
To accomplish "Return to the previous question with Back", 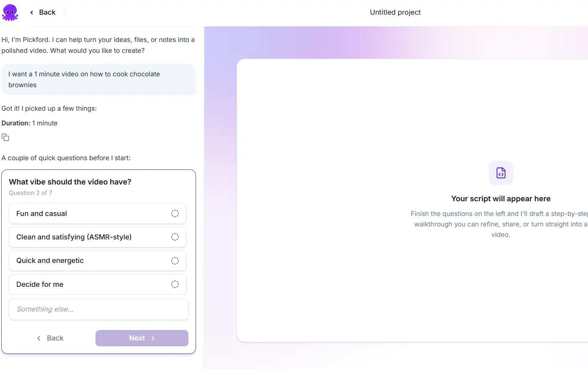I will pos(50,338).
